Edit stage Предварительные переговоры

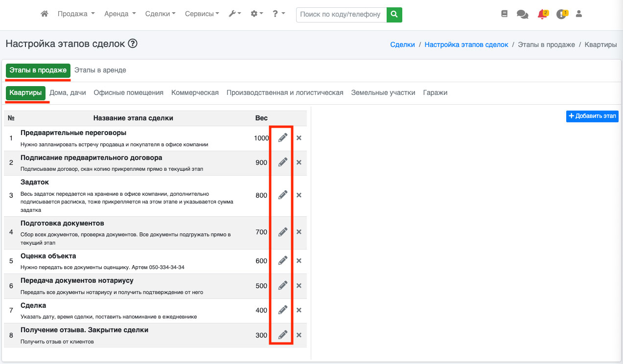point(283,138)
